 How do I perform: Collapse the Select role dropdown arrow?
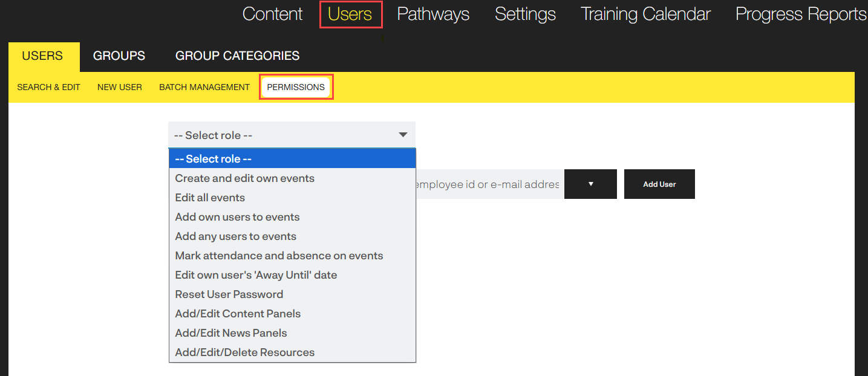click(403, 135)
